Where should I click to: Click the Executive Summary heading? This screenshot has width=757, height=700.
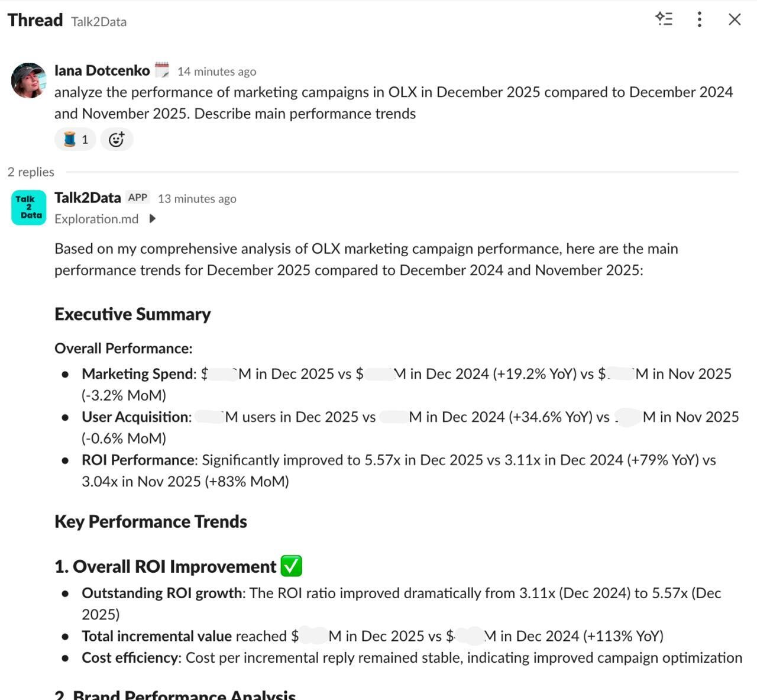coord(132,314)
